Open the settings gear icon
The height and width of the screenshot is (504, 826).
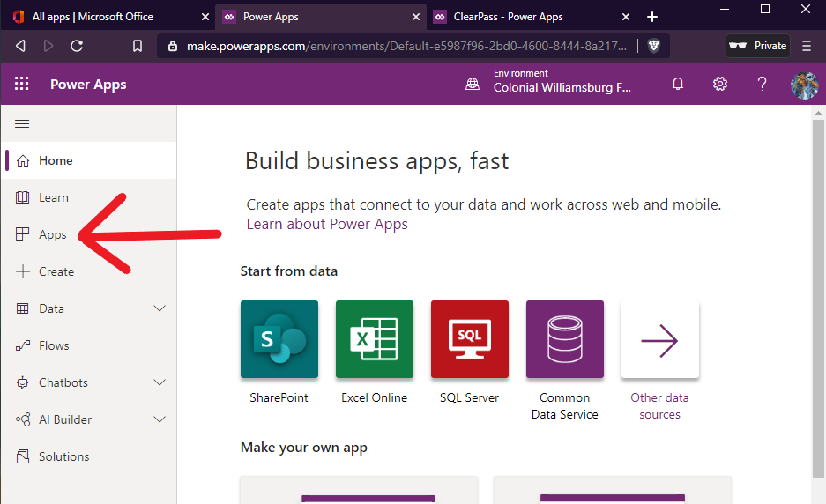[x=719, y=84]
